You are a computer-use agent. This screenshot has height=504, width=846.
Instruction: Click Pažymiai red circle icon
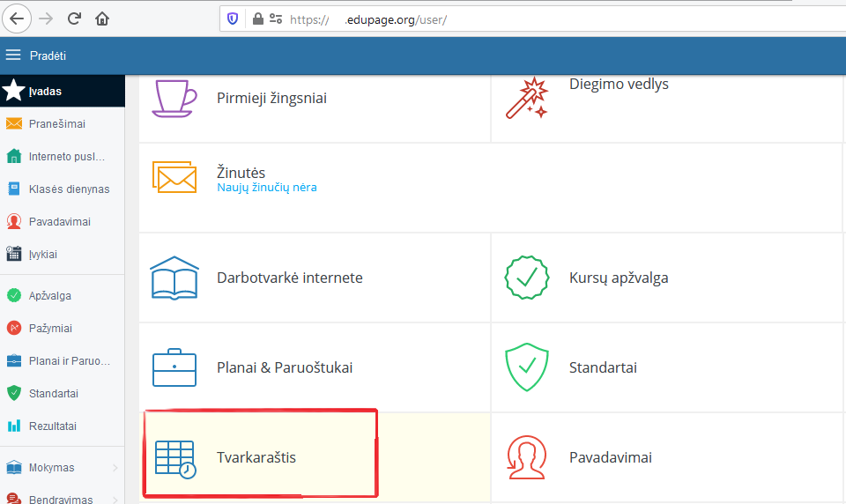click(x=14, y=328)
